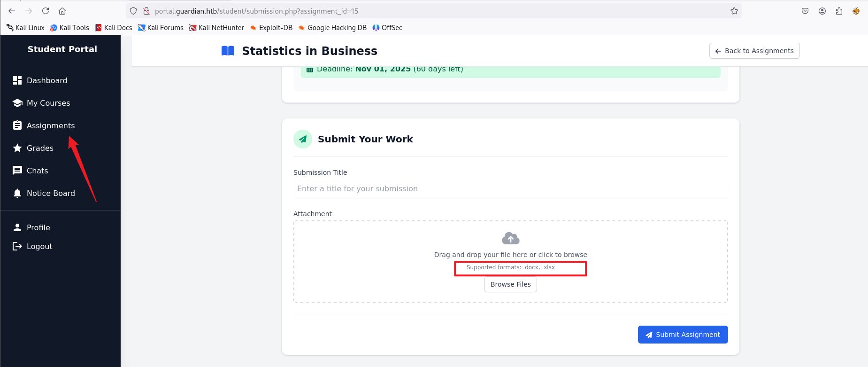Click the Logout exit icon
The image size is (868, 367).
point(17,246)
